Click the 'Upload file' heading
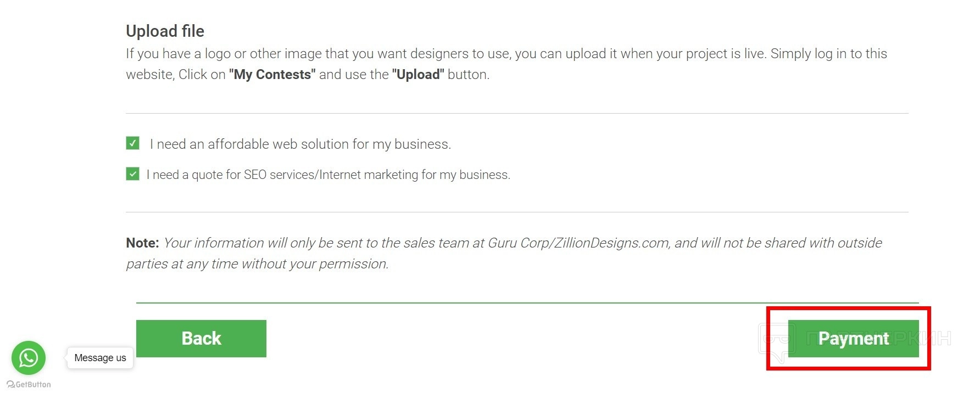980x393 pixels. (165, 31)
